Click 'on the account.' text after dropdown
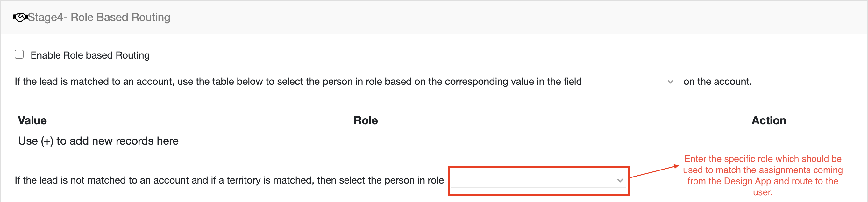This screenshot has height=202, width=868. (x=717, y=82)
